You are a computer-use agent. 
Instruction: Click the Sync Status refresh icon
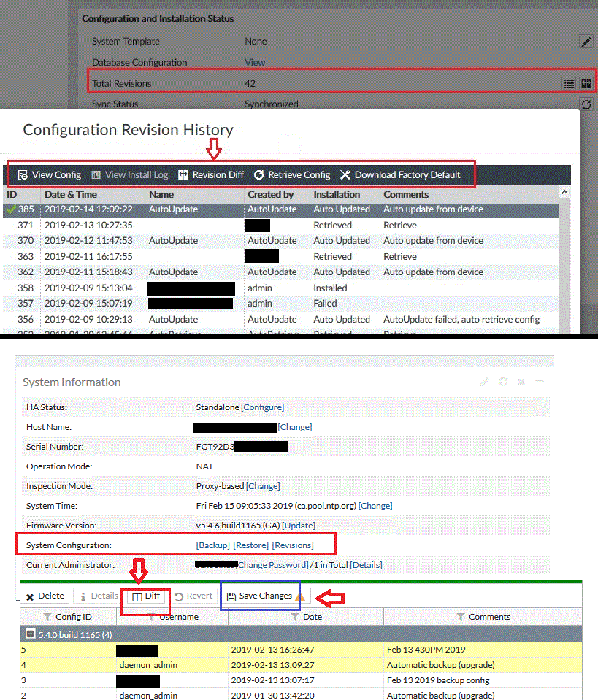pyautogui.click(x=586, y=104)
